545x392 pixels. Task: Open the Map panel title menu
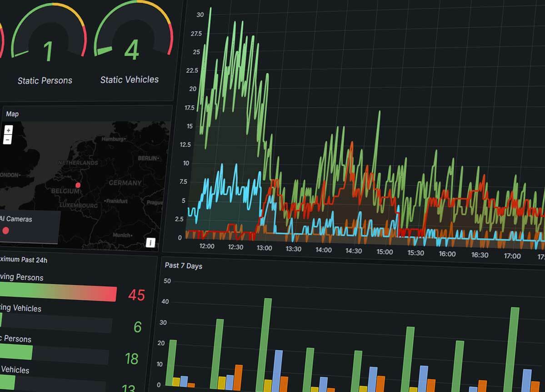coord(12,114)
